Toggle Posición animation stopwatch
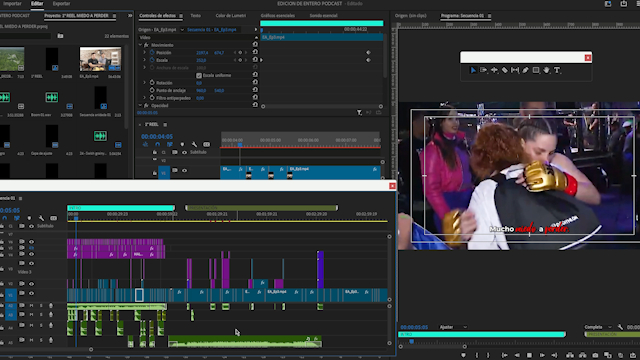This screenshot has width=640, height=360. (152, 52)
